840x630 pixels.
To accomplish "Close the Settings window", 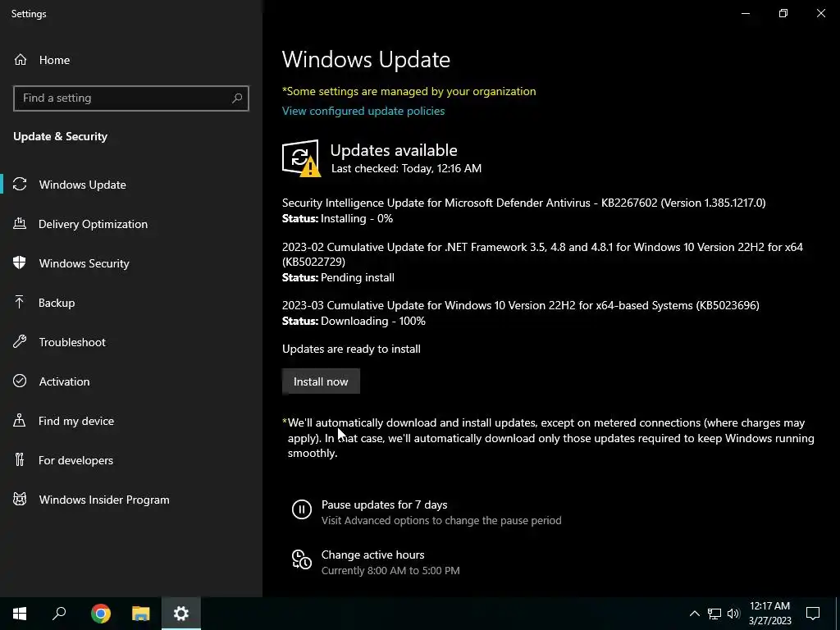I will 820,13.
